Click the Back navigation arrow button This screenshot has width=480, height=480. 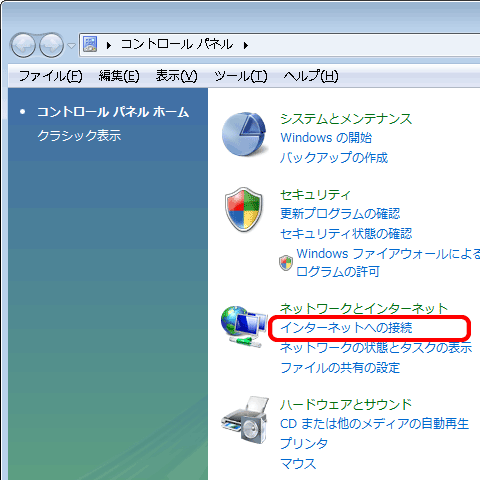pyautogui.click(x=23, y=45)
